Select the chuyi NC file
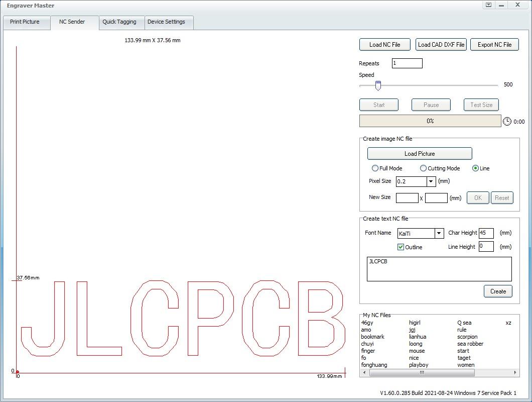This screenshot has height=402, width=532. (x=367, y=344)
